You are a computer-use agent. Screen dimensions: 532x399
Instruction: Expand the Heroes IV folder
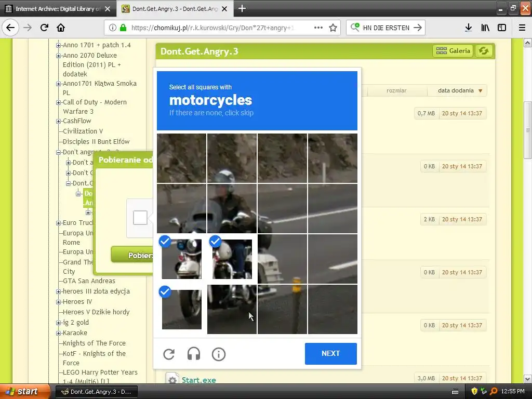(58, 302)
